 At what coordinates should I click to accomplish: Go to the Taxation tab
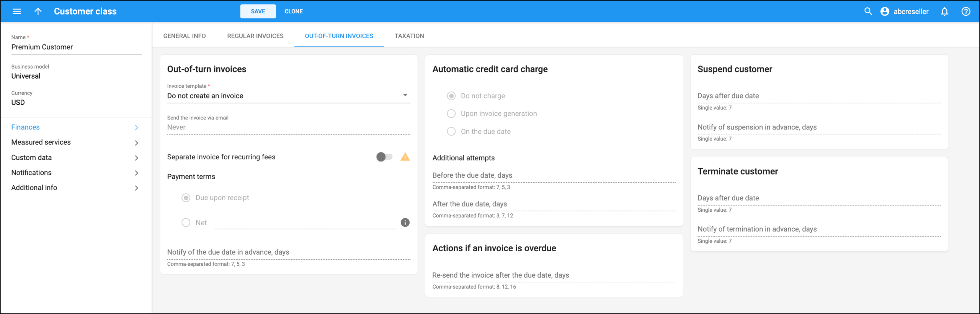pyautogui.click(x=409, y=36)
